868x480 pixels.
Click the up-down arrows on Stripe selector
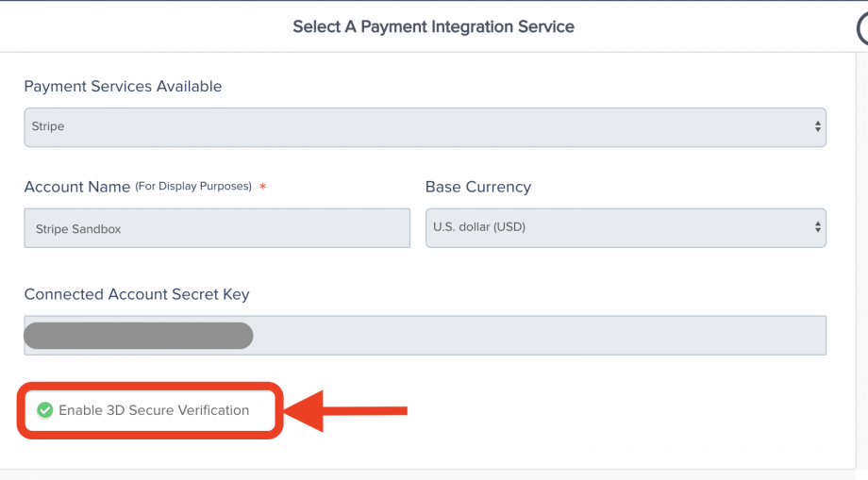tap(818, 126)
